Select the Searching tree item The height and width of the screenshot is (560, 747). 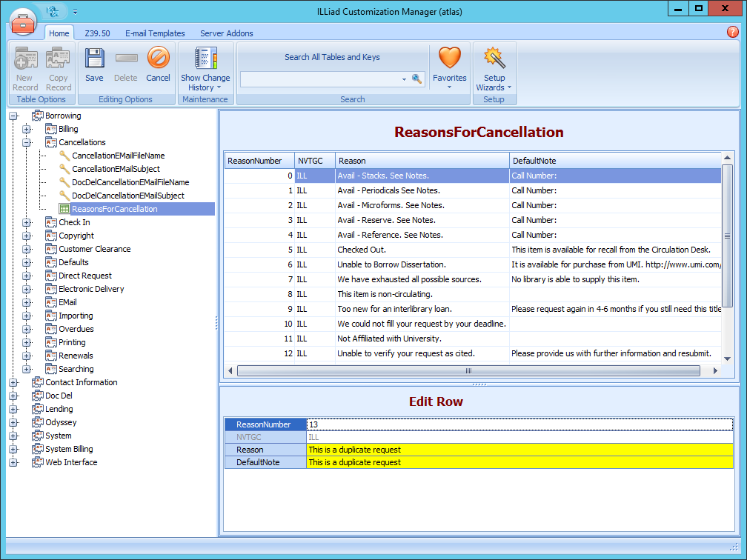click(76, 369)
